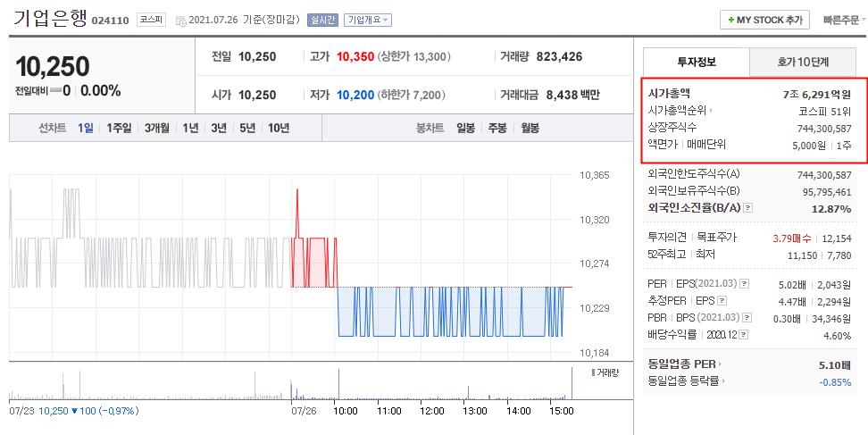Click the 07/23 previous-day summary 10,250 ▼100

pos(74,411)
